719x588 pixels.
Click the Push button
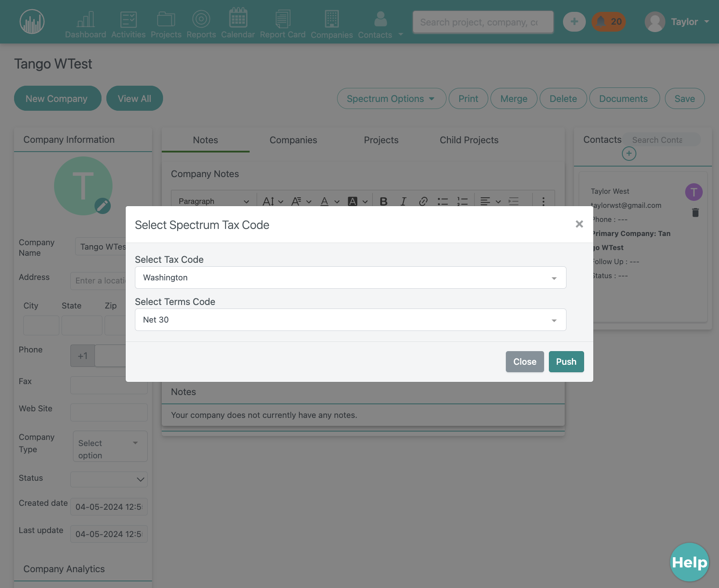[566, 362]
